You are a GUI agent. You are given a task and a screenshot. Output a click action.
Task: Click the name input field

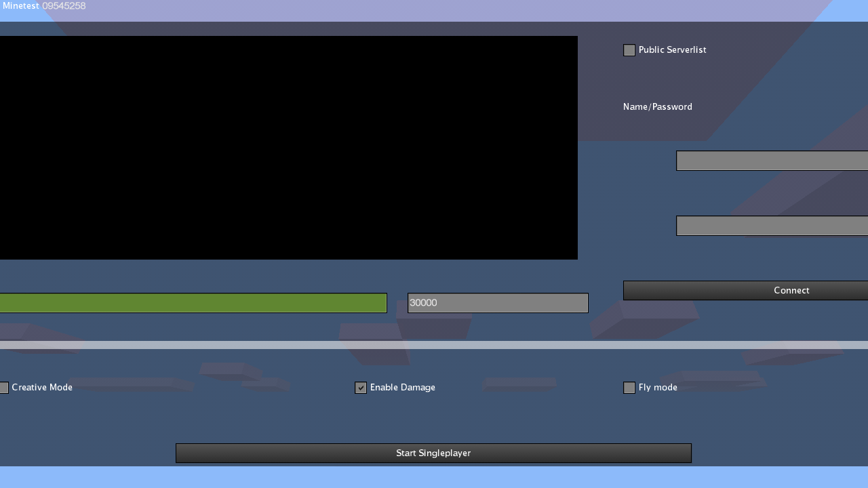point(772,161)
